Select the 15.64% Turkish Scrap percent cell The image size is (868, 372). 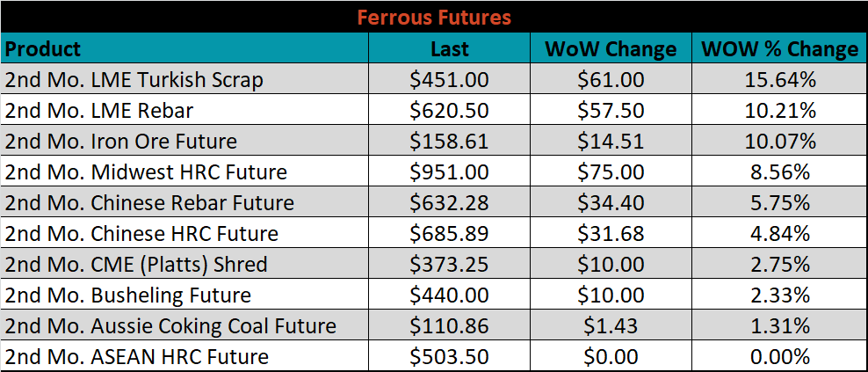pos(779,79)
